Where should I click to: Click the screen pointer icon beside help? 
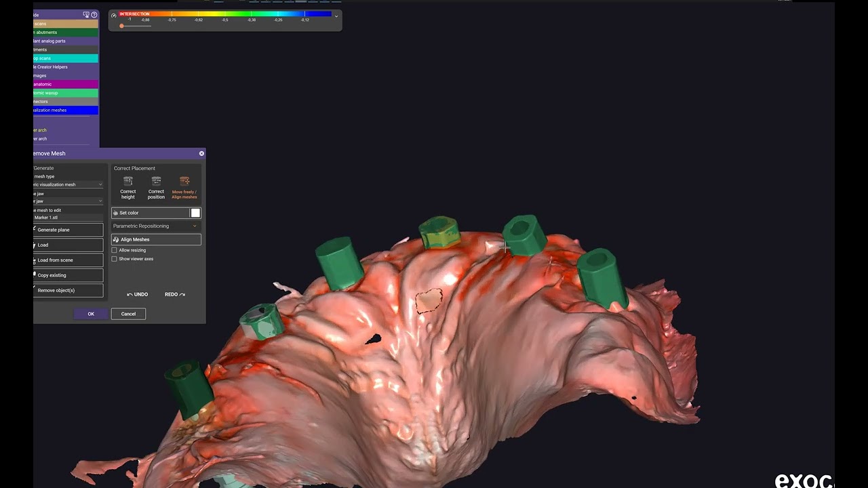86,14
